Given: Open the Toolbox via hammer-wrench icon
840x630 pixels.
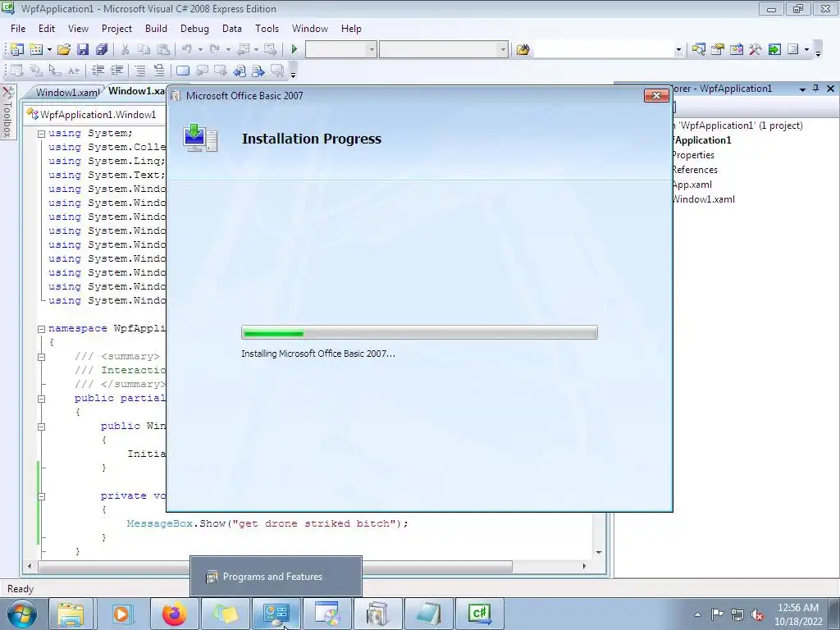Looking at the screenshot, I should pyautogui.click(x=756, y=49).
